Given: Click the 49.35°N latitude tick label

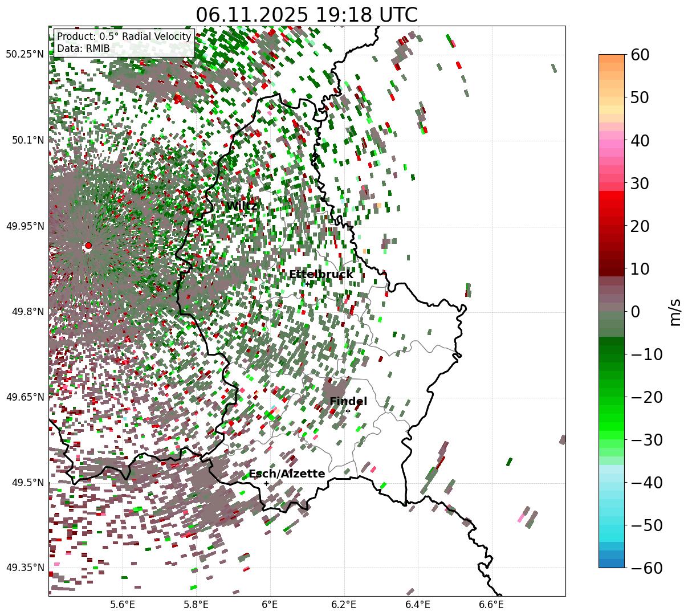Looking at the screenshot, I should pyautogui.click(x=25, y=568).
